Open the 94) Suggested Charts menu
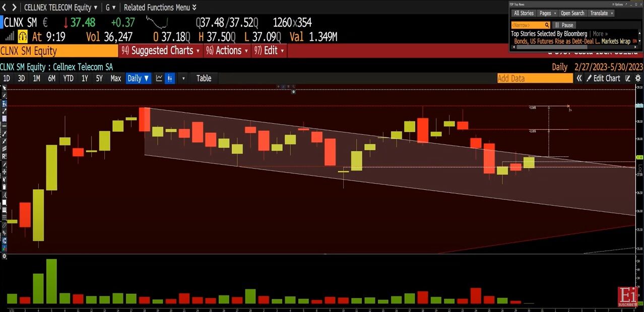The width and height of the screenshot is (644, 312). point(160,50)
